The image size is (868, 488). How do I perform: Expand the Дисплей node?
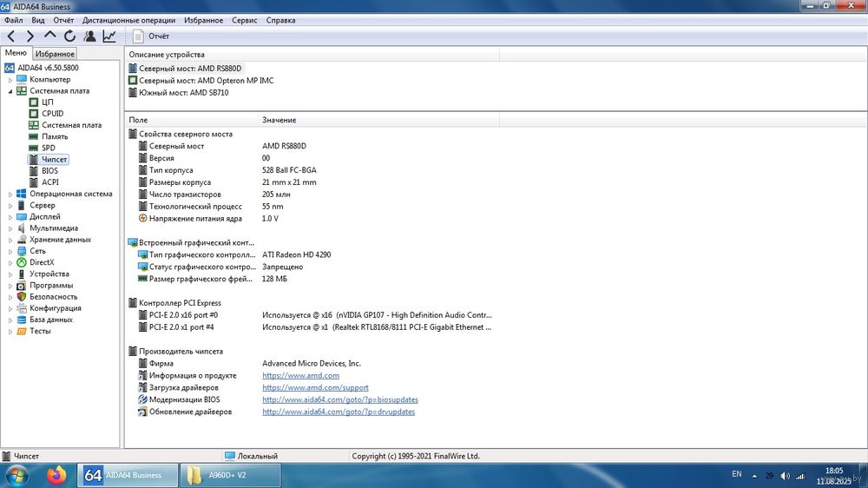pyautogui.click(x=10, y=216)
